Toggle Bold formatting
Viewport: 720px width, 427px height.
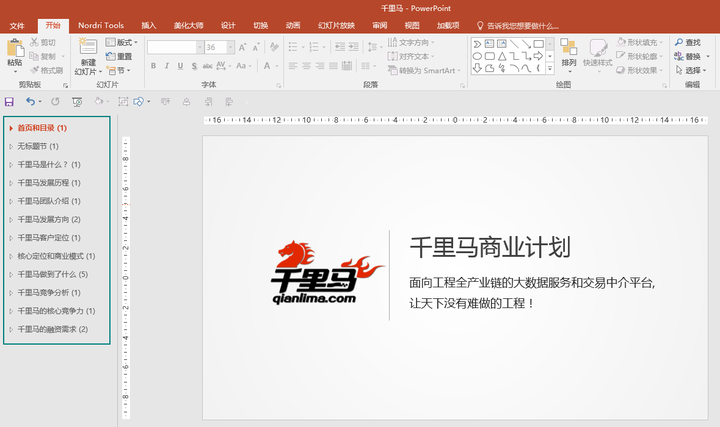pyautogui.click(x=153, y=66)
